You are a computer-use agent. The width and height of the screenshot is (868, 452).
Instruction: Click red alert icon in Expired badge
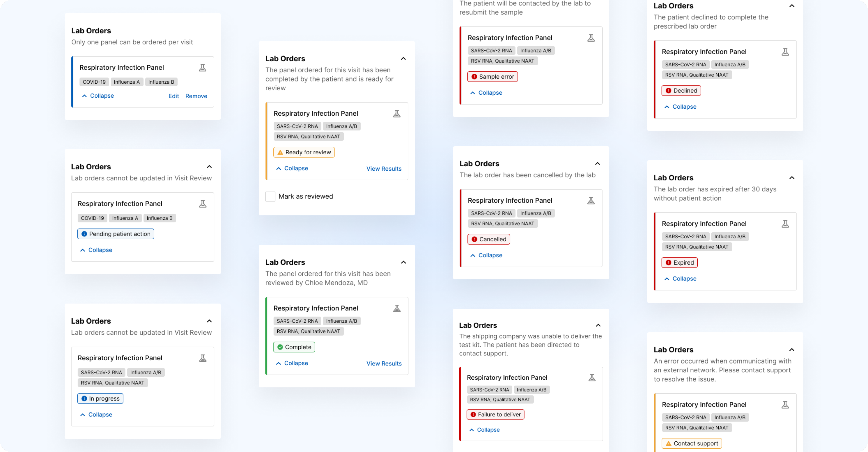pyautogui.click(x=669, y=263)
